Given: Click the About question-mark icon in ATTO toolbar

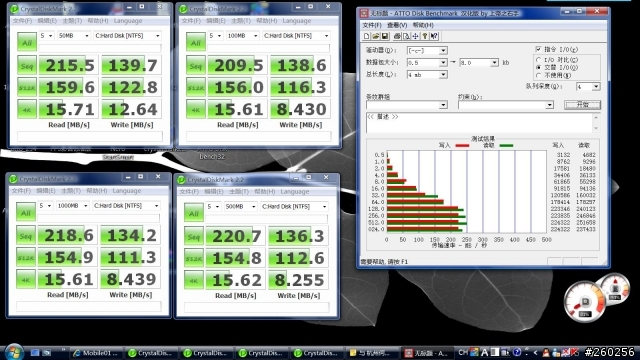Looking at the screenshot, I should pyautogui.click(x=425, y=36).
